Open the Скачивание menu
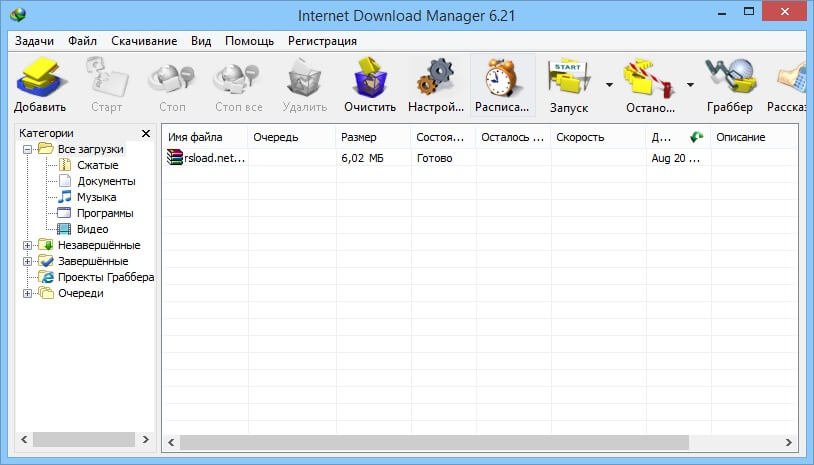Viewport: 814px width, 465px height. pyautogui.click(x=144, y=41)
